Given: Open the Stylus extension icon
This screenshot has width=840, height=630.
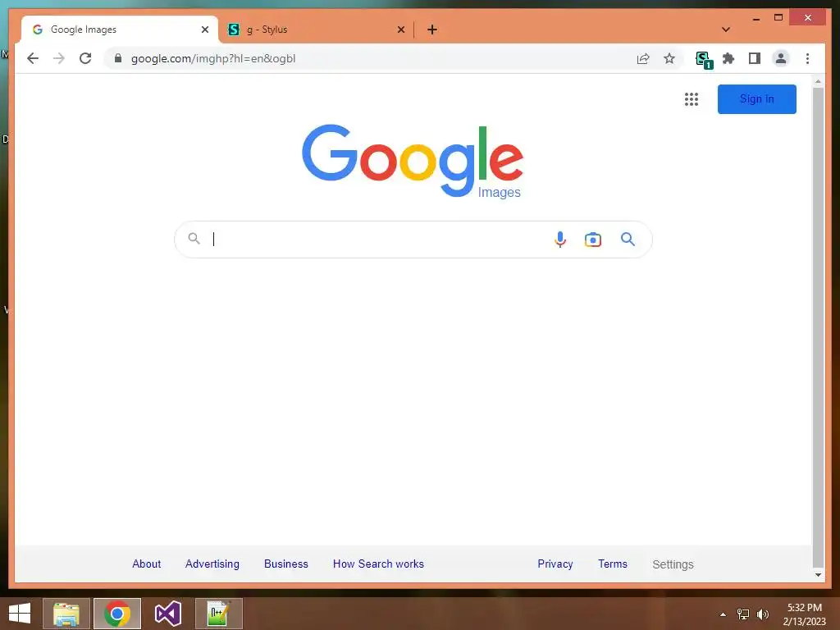Looking at the screenshot, I should (703, 59).
